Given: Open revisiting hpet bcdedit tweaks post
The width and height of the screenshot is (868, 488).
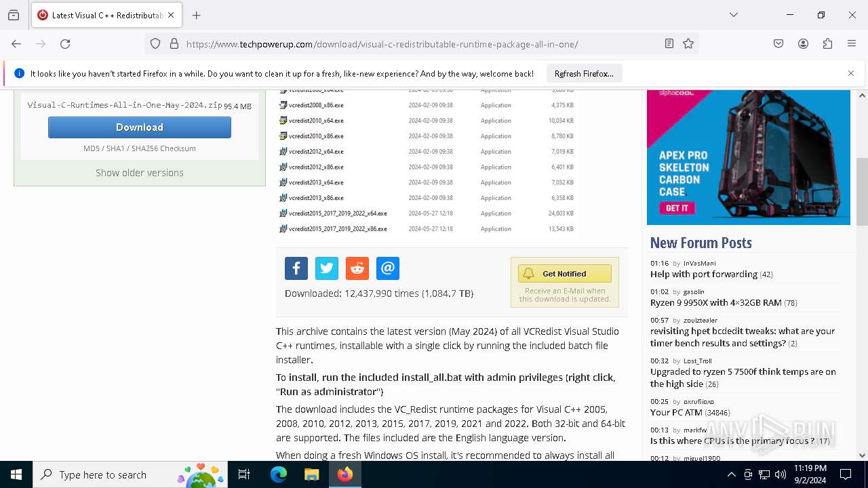Looking at the screenshot, I should coord(743,338).
